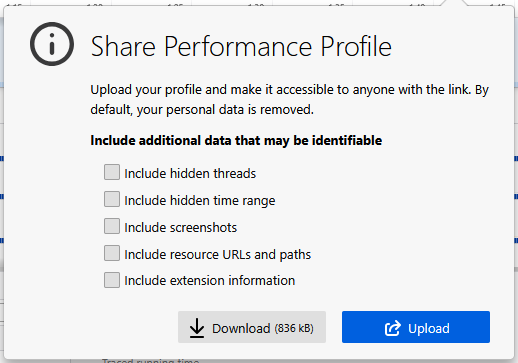Viewport: 518px width, 363px height.
Task: Download the 836 kB profile
Action: [x=252, y=327]
